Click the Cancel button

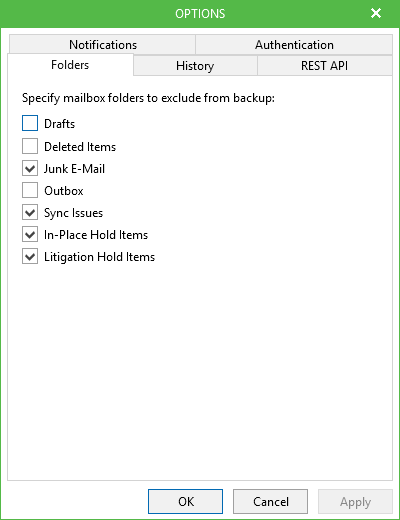pyautogui.click(x=270, y=501)
